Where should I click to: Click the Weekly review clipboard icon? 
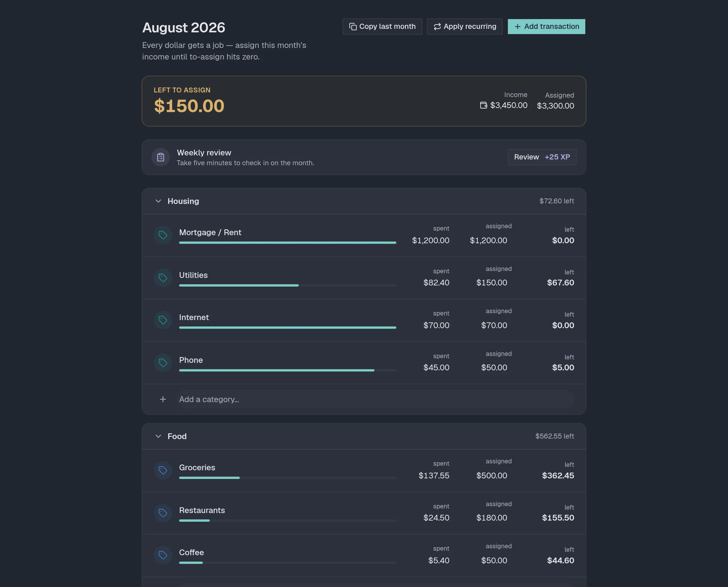[x=161, y=157]
